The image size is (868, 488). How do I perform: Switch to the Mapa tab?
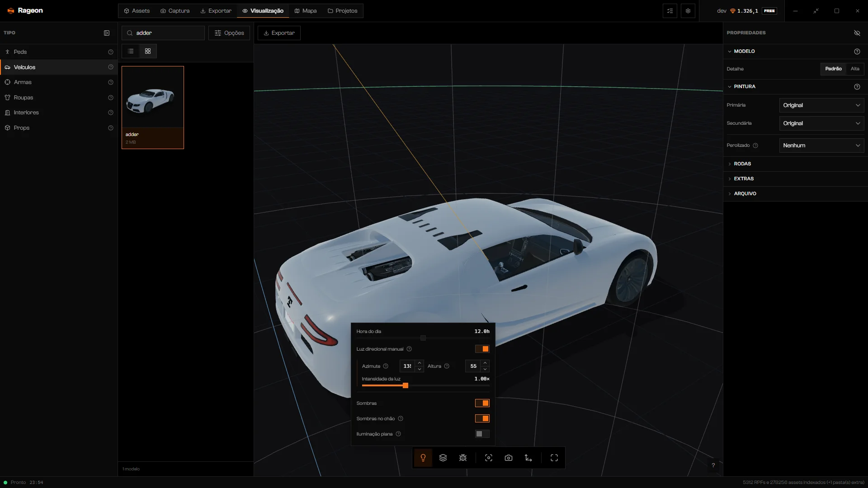306,11
